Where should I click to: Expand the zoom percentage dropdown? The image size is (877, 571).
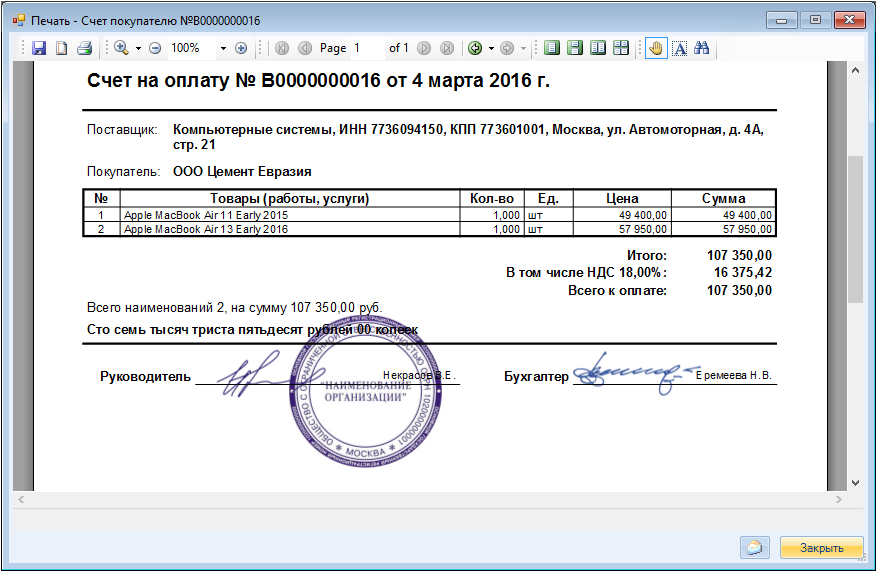[223, 49]
